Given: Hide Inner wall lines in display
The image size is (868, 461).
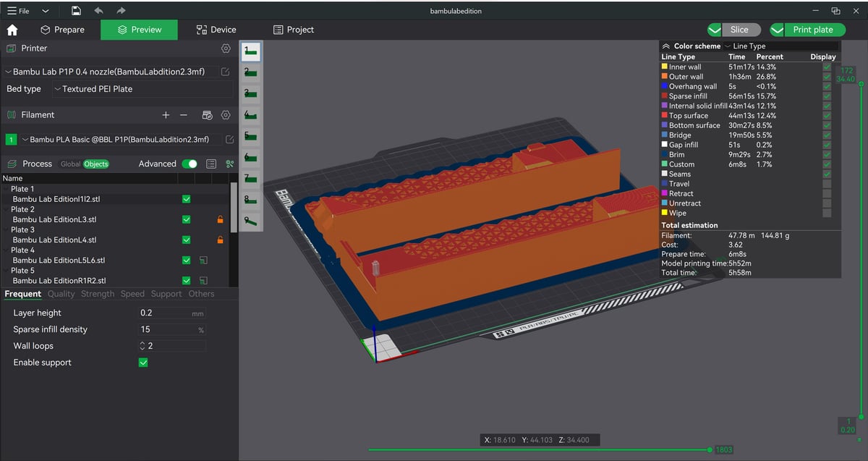Looking at the screenshot, I should coord(827,67).
